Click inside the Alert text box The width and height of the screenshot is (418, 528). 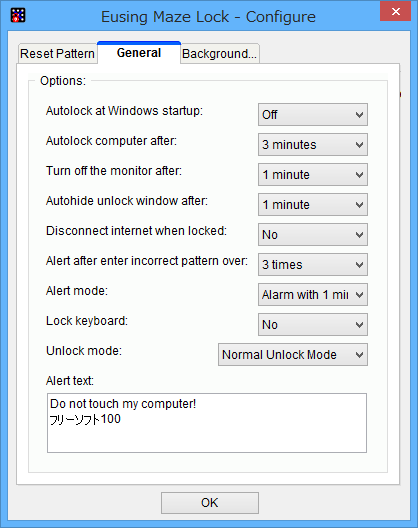tap(207, 423)
